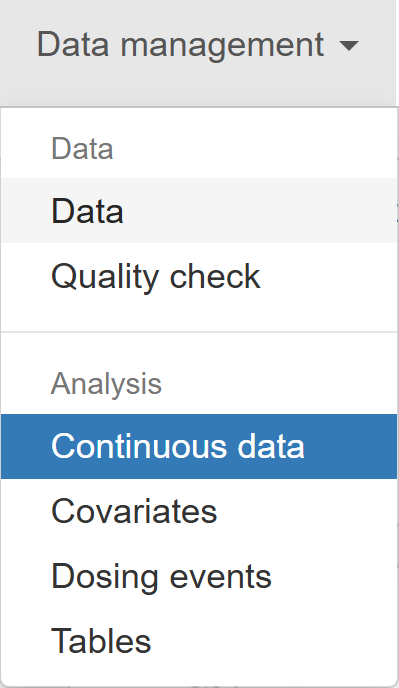
Task: Click the grey Data section header
Action: point(82,149)
